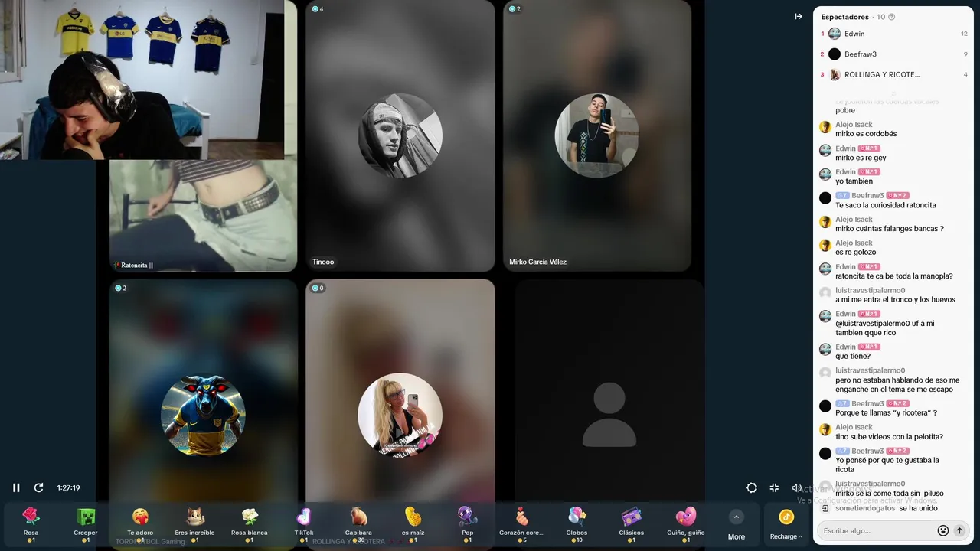Screen dimensions: 980x551
Task: Focus the Escribe algo chat field
Action: click(x=877, y=530)
